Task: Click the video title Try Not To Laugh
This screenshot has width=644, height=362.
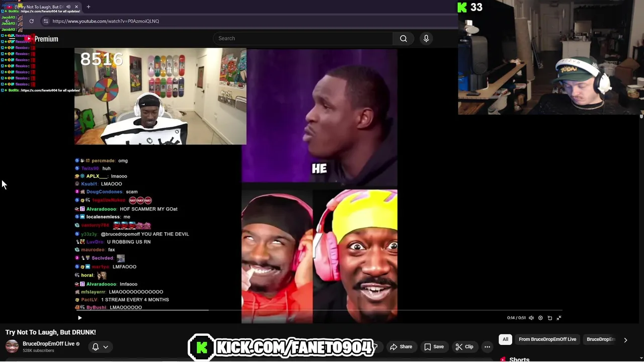Action: click(50, 332)
